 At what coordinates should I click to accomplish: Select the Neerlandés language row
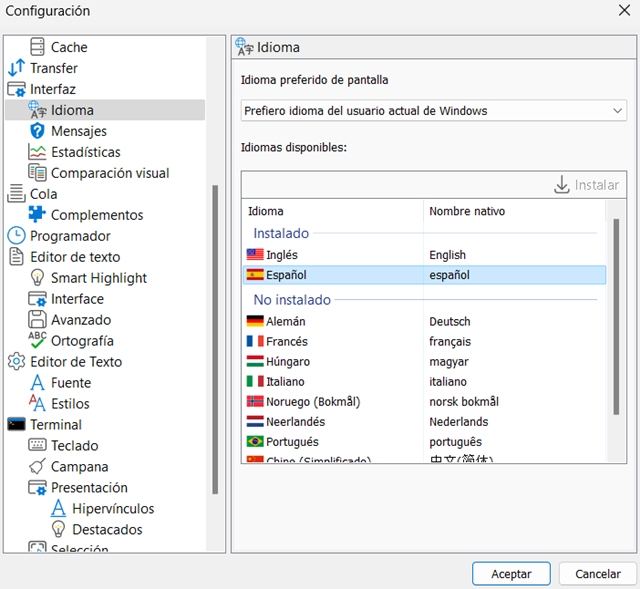coord(424,421)
